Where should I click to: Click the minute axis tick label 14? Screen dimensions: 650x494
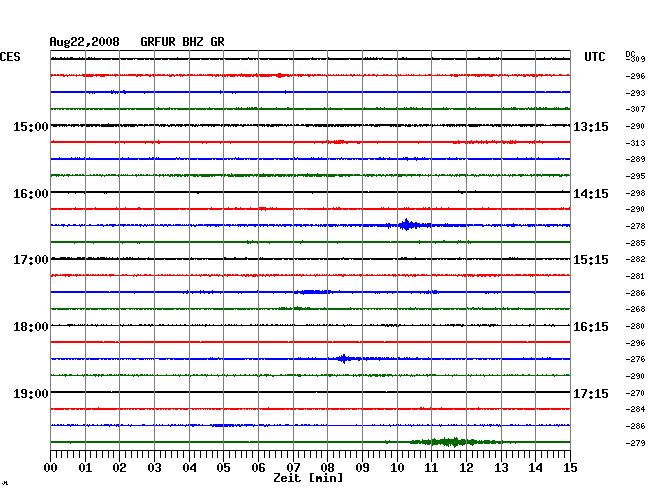(x=535, y=468)
